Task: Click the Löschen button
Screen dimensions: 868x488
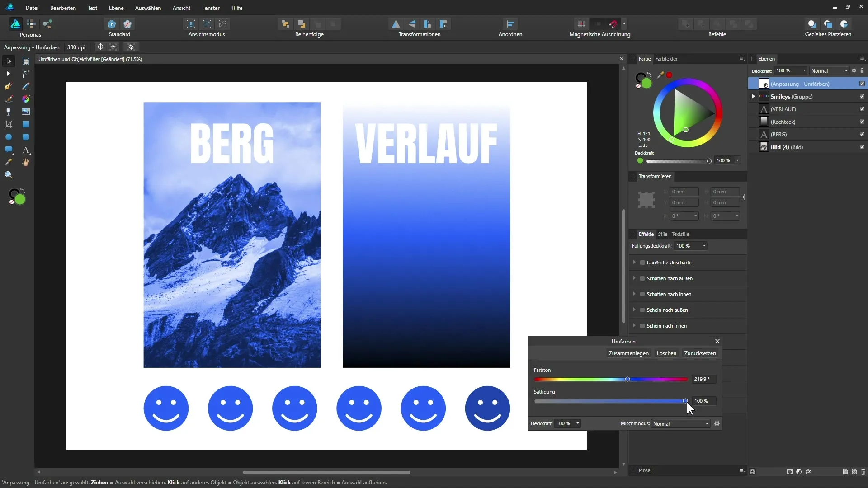Action: point(666,353)
